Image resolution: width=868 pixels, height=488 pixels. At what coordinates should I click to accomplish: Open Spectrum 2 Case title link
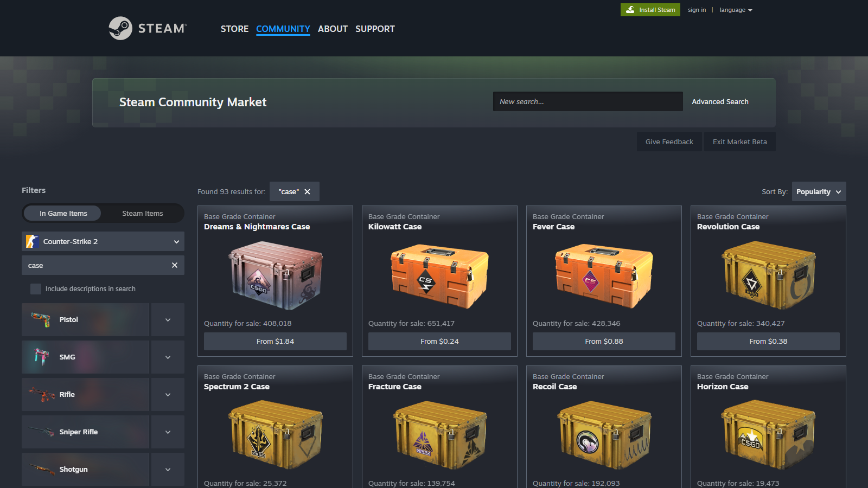237,387
